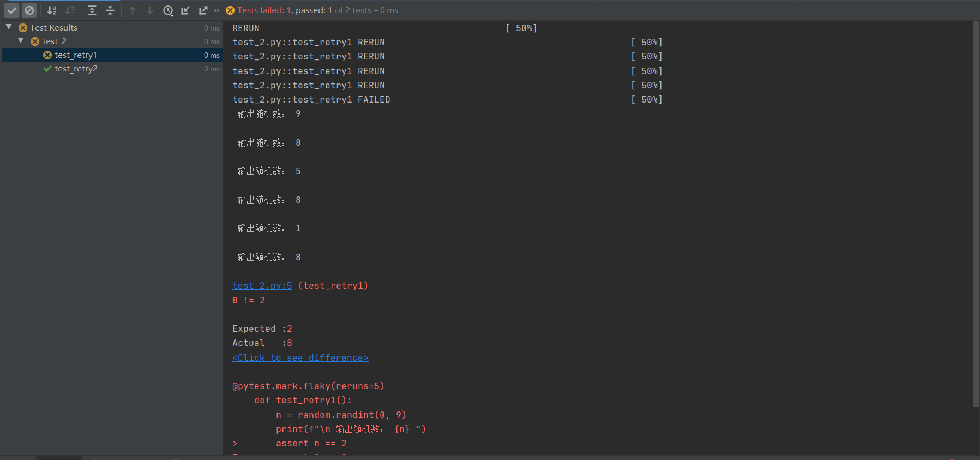Click the 'assert n == 2' traceback line

311,443
